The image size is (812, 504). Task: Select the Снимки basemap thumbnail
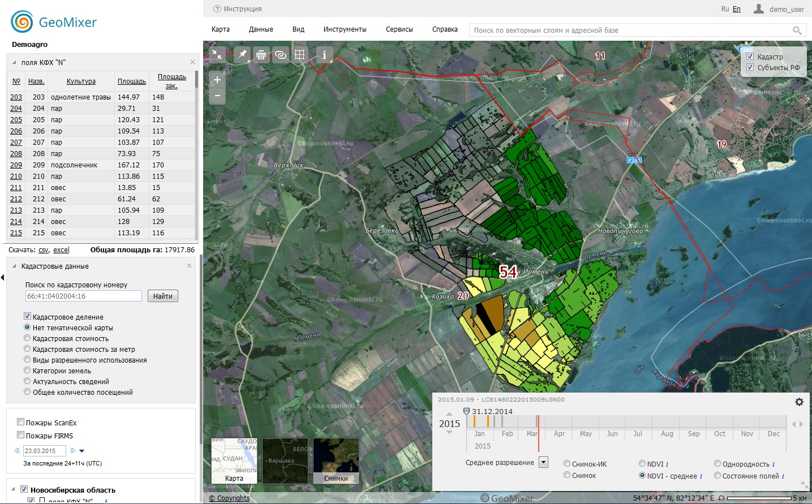tap(336, 461)
